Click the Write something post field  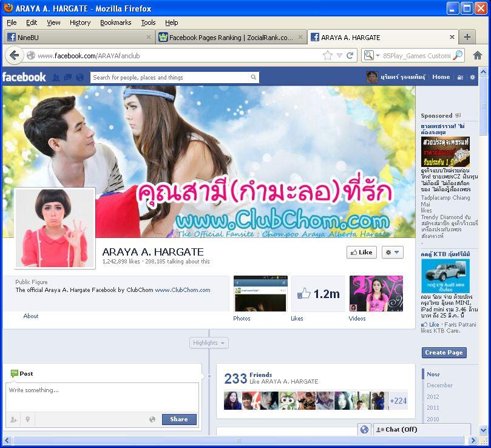102,396
